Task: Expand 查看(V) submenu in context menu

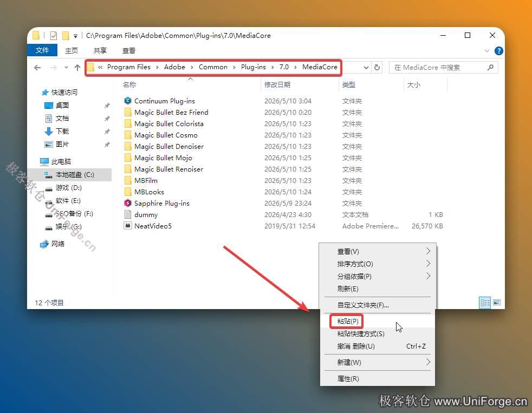Action: coord(429,251)
